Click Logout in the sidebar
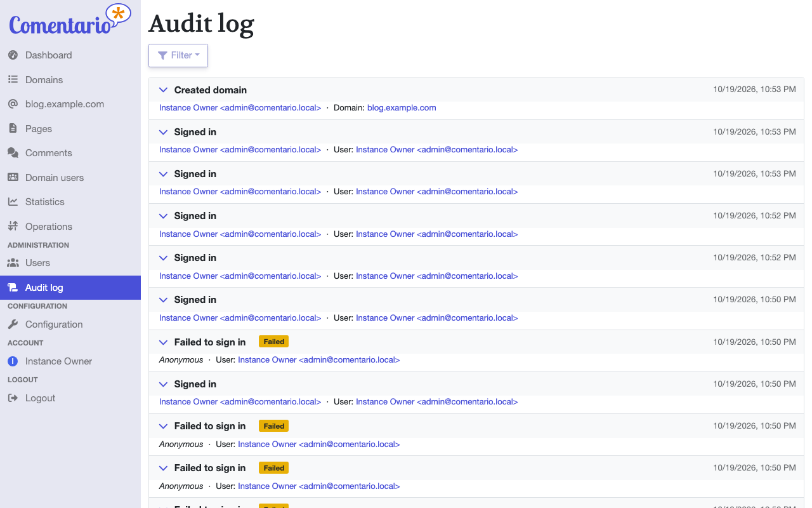Viewport: 812px width, 508px height. click(70, 398)
